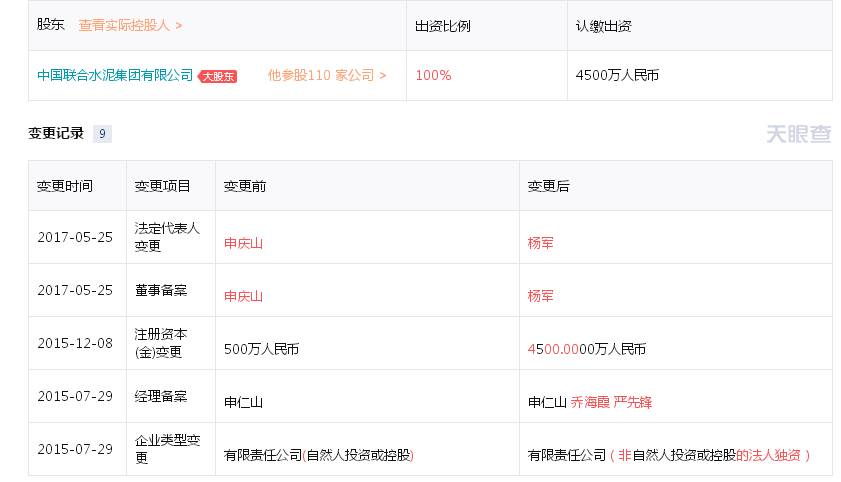Select date in 企业类型变更 row
The image size is (841, 482).
click(75, 449)
